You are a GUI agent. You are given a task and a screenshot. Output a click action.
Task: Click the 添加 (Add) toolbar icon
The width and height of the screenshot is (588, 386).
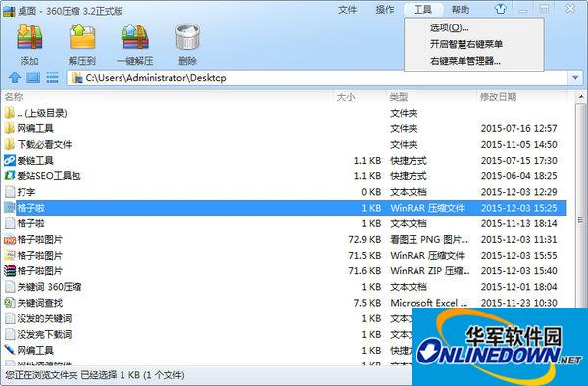29,36
